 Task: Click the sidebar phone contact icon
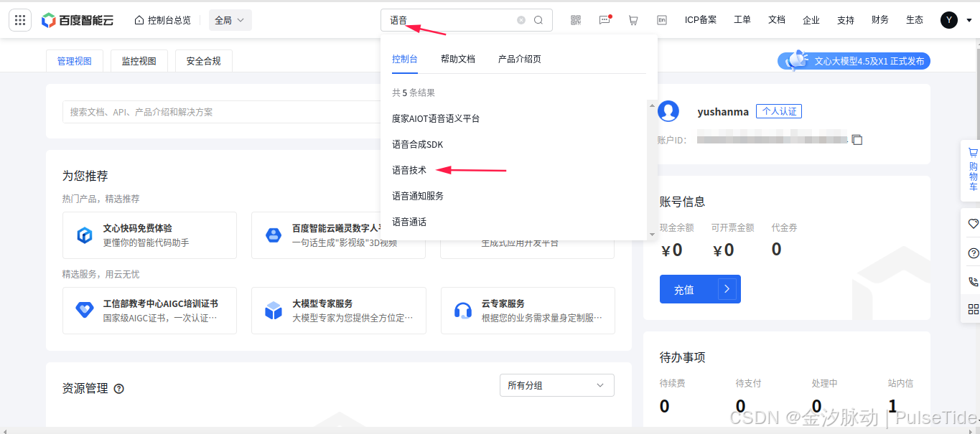pyautogui.click(x=973, y=282)
